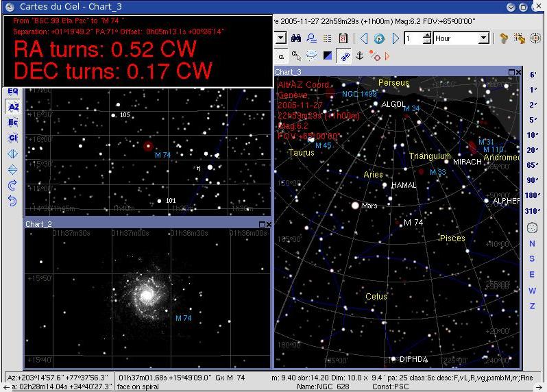Click the time step value field
The height and width of the screenshot is (392, 547).
click(413, 38)
